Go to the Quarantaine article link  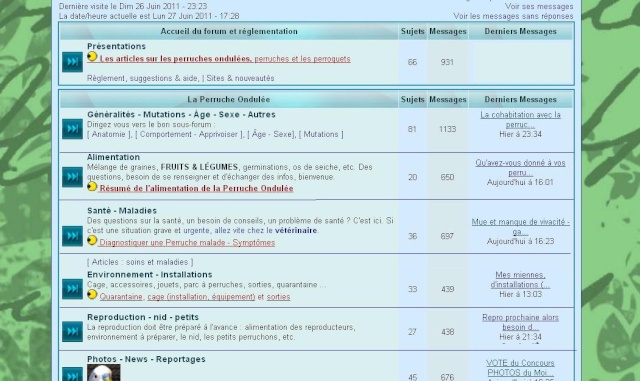(121, 297)
